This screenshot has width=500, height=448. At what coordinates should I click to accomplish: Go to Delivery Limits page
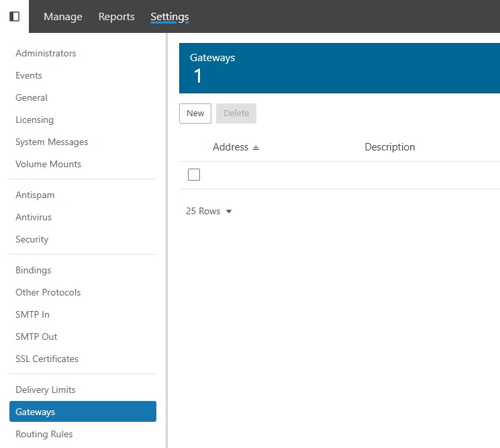point(45,390)
